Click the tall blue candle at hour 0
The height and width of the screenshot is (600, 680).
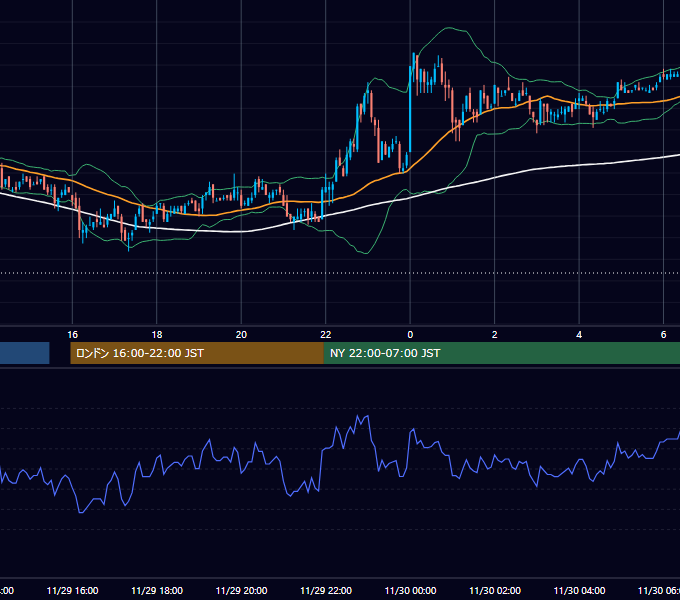coord(410,110)
